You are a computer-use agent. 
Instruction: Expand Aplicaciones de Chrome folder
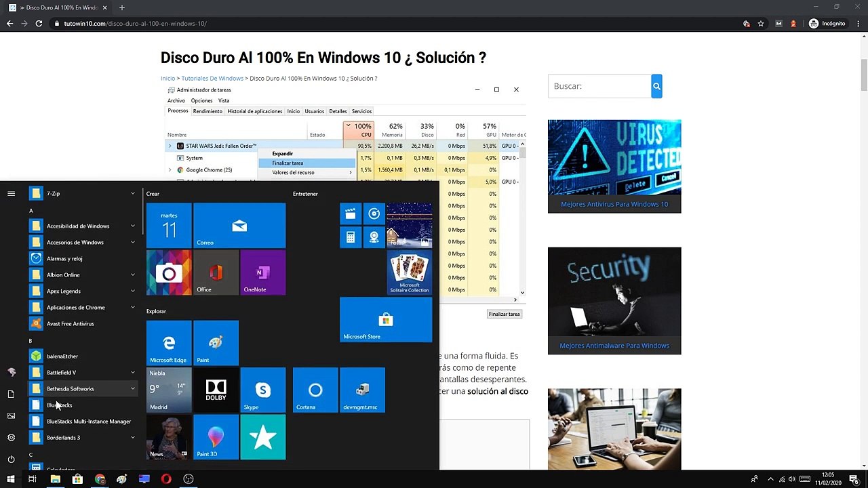click(x=83, y=307)
